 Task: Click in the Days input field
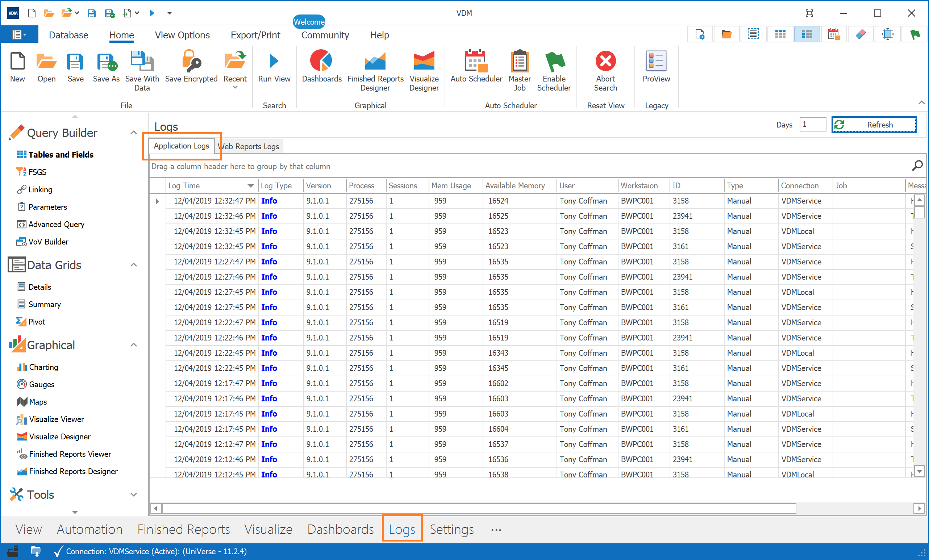[x=812, y=124]
